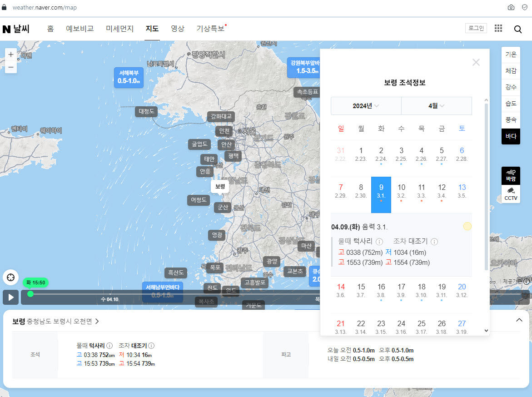Close the 보령 조석정보 calendar panel
Image resolution: width=532 pixels, height=397 pixels.
pyautogui.click(x=476, y=62)
